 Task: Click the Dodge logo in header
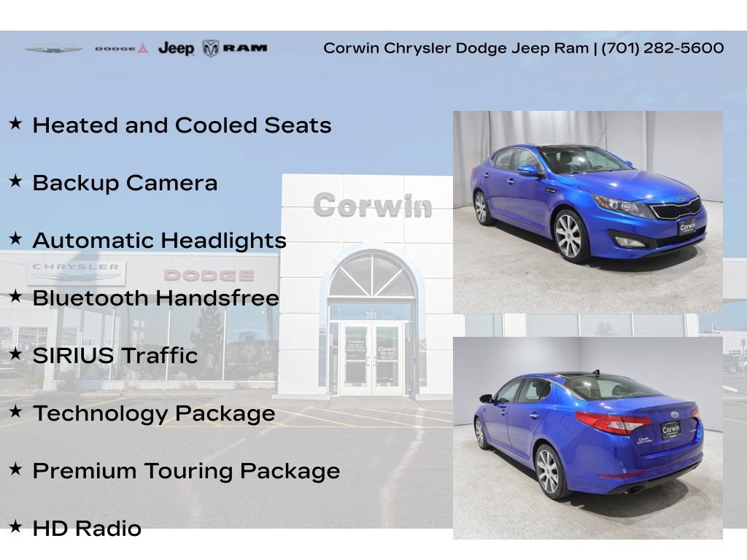click(x=122, y=48)
